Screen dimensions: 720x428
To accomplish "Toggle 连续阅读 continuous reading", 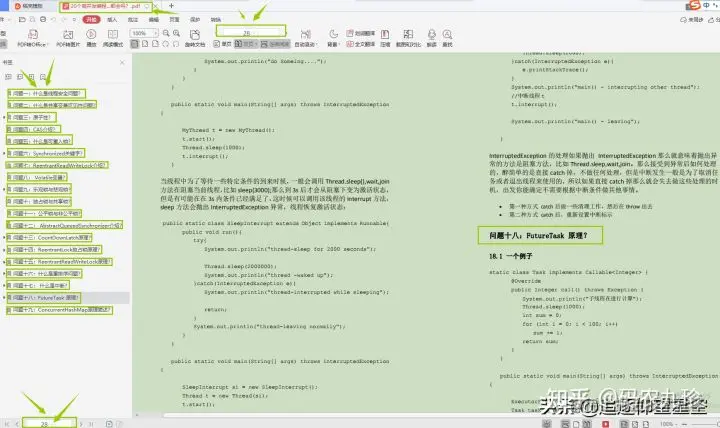I will pyautogui.click(x=275, y=44).
